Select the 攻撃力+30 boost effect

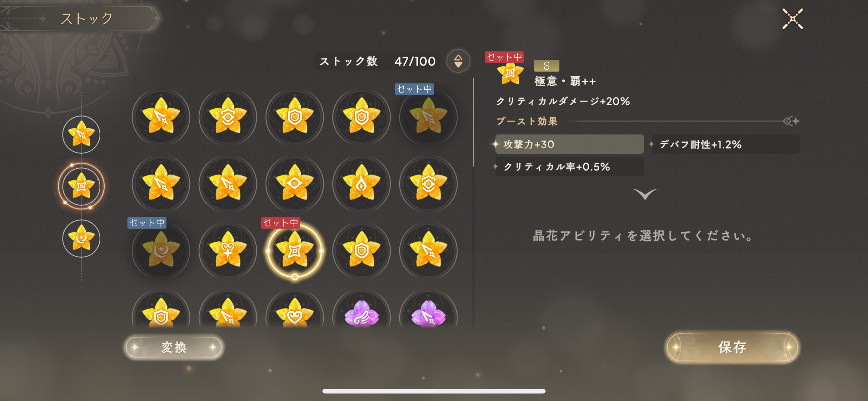tap(570, 144)
